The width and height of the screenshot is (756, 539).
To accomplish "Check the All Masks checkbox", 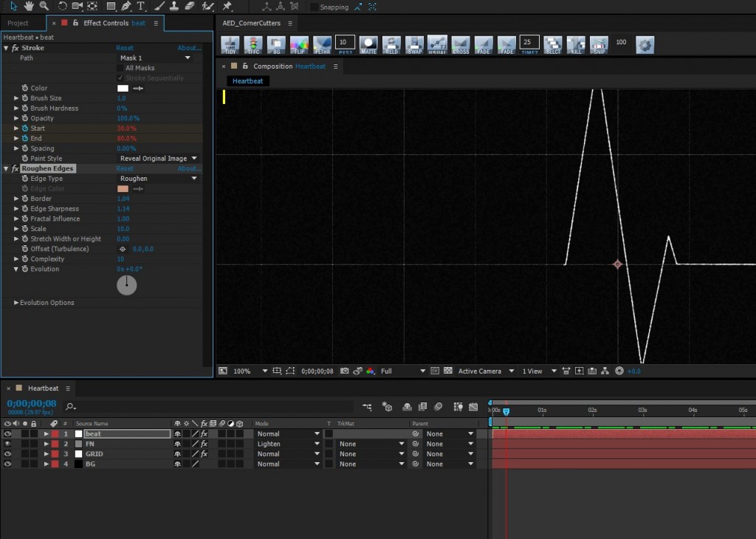I will 120,68.
